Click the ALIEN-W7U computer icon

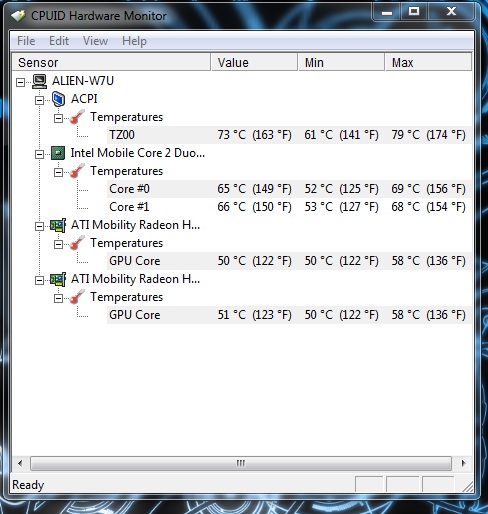40,81
